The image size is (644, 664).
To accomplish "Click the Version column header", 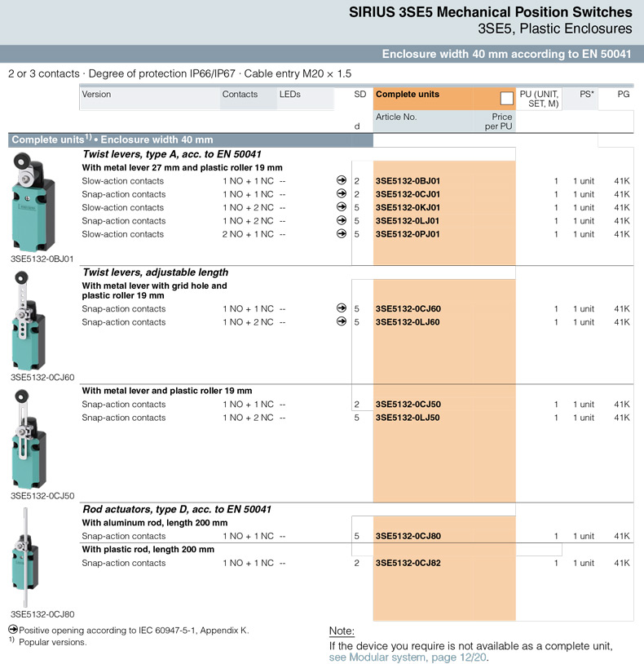I will click(96, 95).
